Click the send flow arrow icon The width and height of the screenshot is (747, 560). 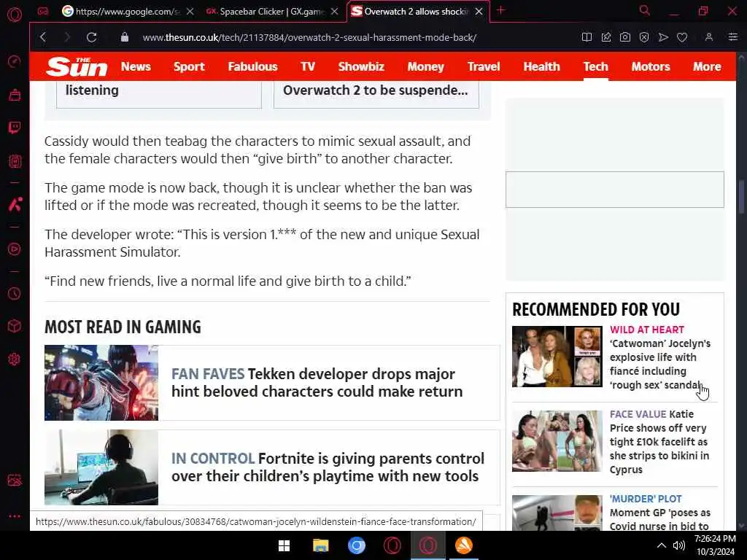click(x=663, y=37)
